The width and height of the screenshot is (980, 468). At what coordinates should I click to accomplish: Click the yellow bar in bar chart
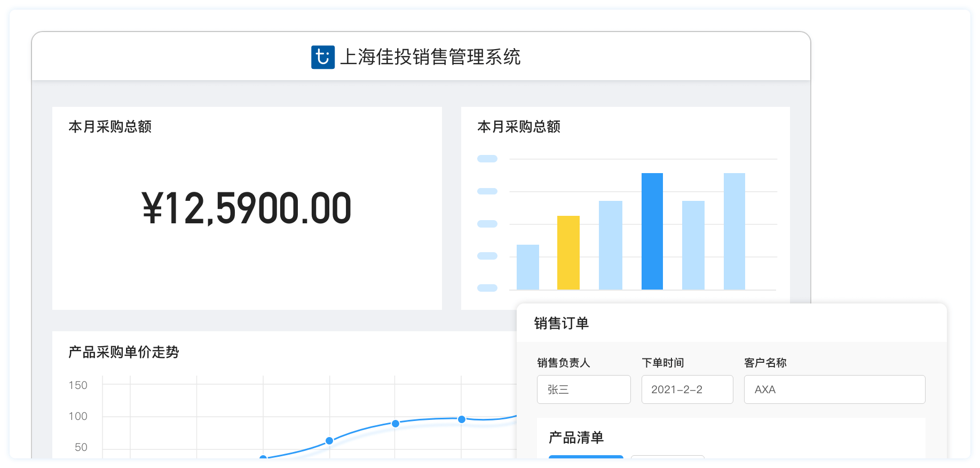568,253
